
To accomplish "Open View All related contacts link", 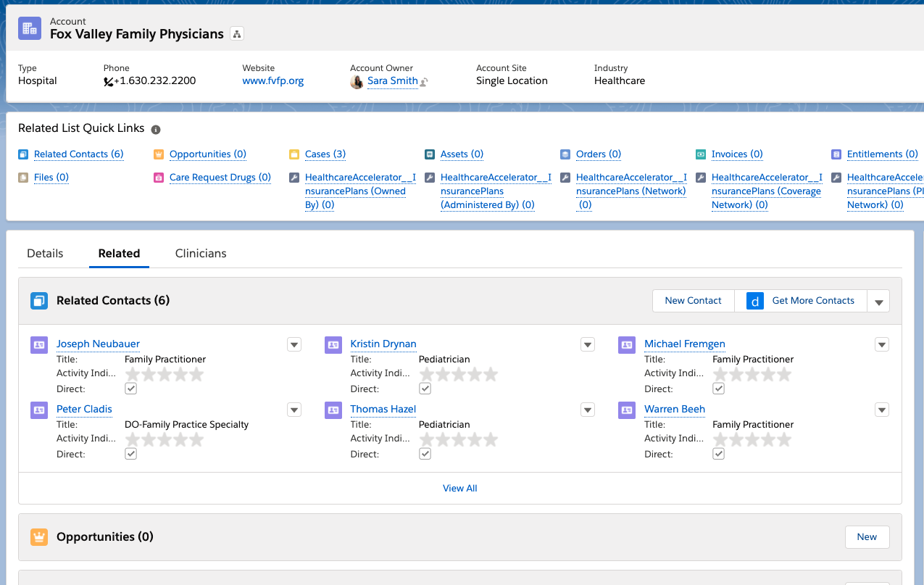I will [x=460, y=489].
